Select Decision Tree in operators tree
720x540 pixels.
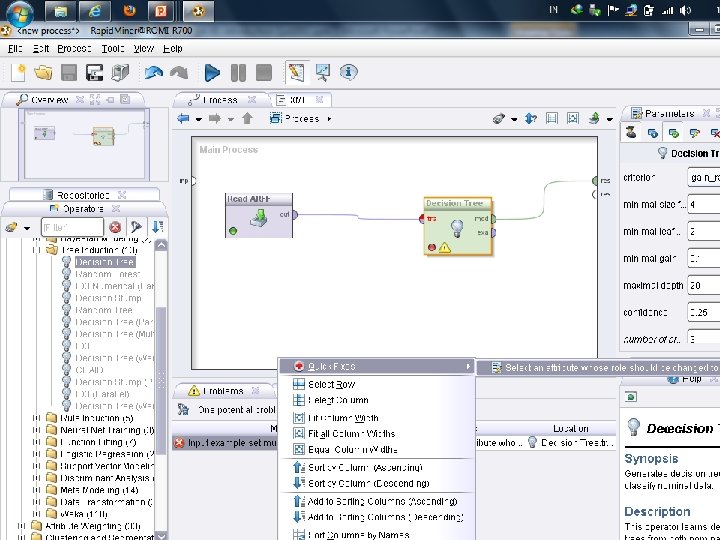(104, 262)
